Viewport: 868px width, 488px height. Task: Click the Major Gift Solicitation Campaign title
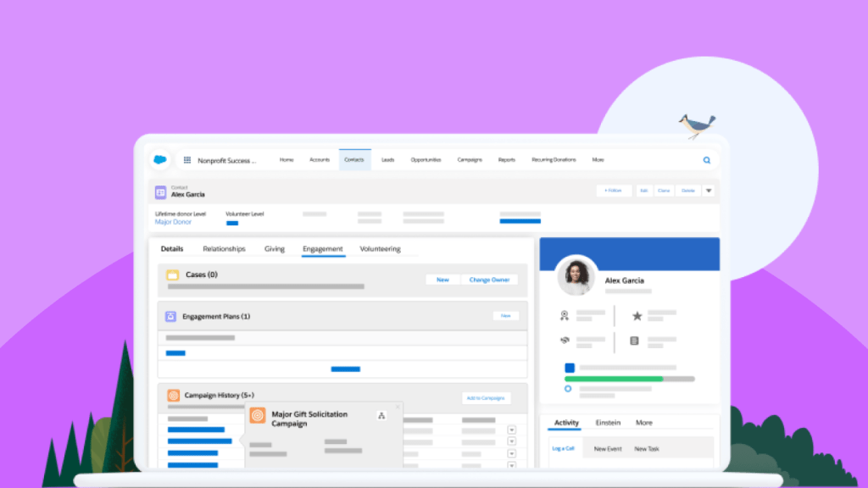309,419
